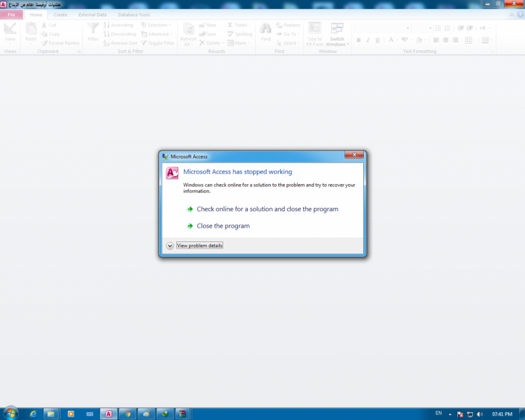Toggle Italic formatting

click(368, 40)
